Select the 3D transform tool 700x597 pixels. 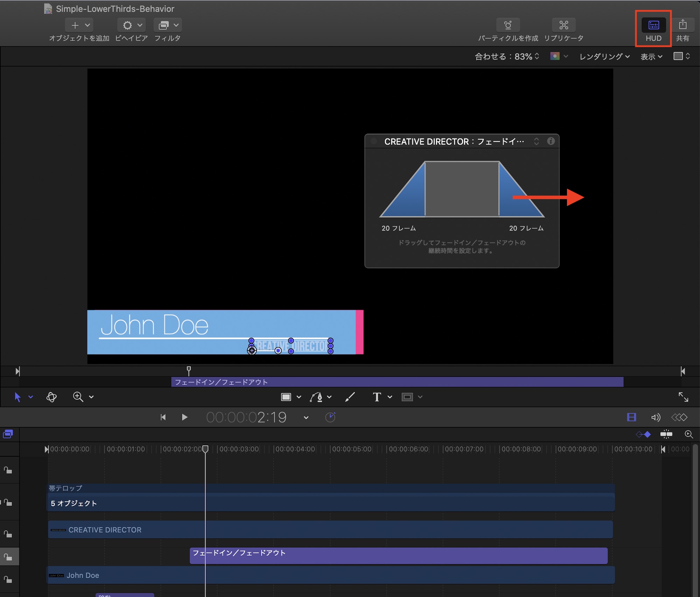tap(51, 397)
